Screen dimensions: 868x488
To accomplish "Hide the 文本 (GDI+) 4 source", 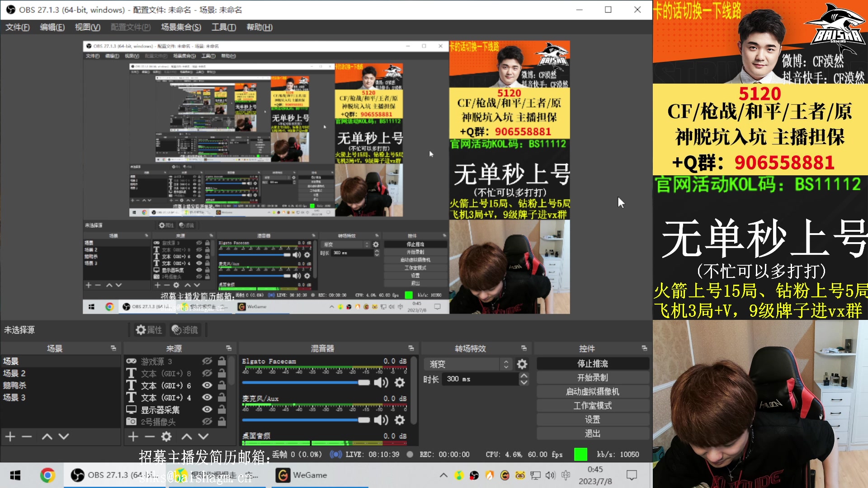I will 207,398.
